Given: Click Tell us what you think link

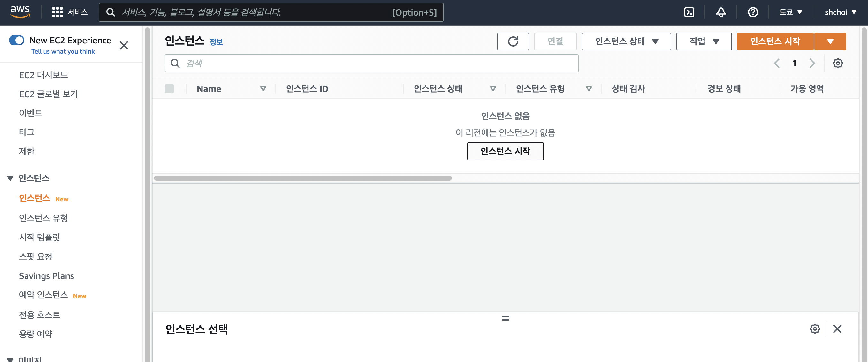Looking at the screenshot, I should click(63, 51).
